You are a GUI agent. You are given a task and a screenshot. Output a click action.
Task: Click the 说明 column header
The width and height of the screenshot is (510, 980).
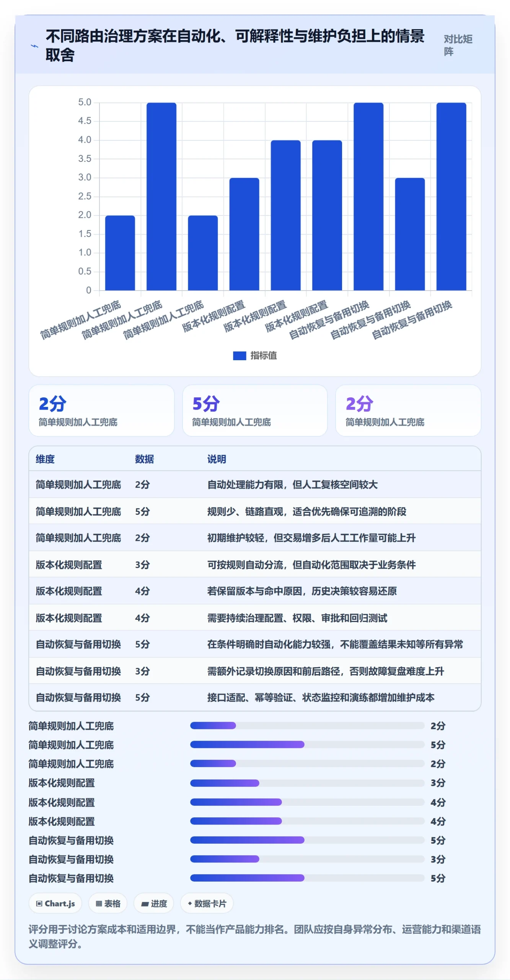217,459
